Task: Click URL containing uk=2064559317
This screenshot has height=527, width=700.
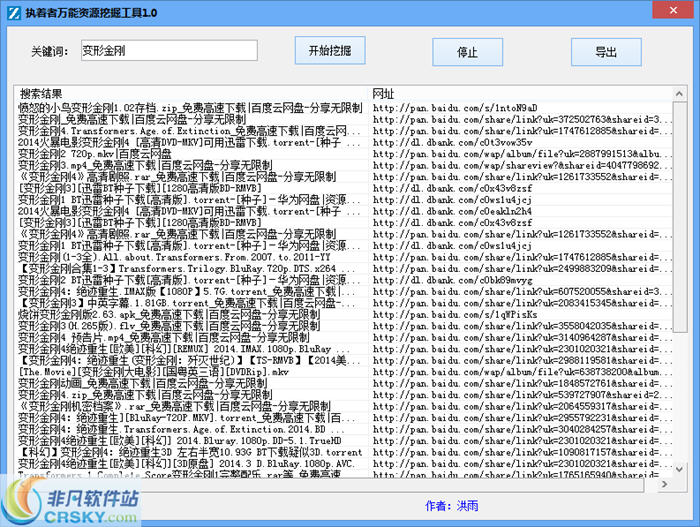Action: point(522,406)
